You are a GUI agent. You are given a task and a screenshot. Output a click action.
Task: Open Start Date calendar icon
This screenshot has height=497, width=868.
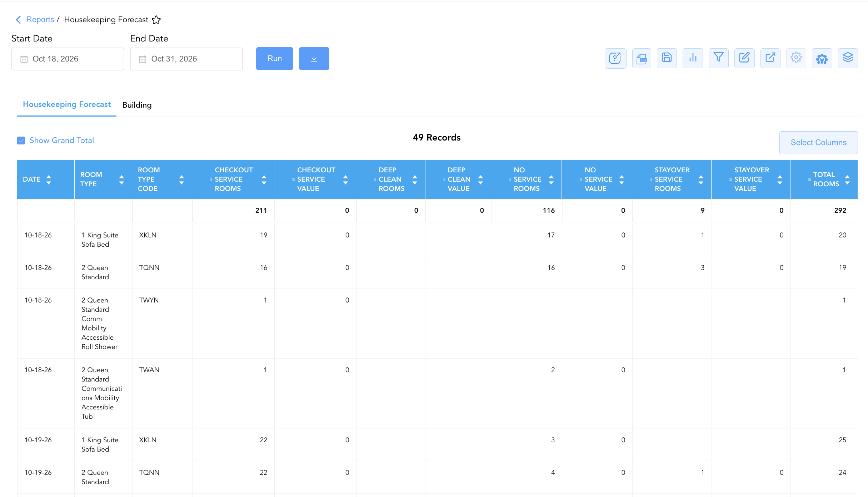[x=24, y=59]
